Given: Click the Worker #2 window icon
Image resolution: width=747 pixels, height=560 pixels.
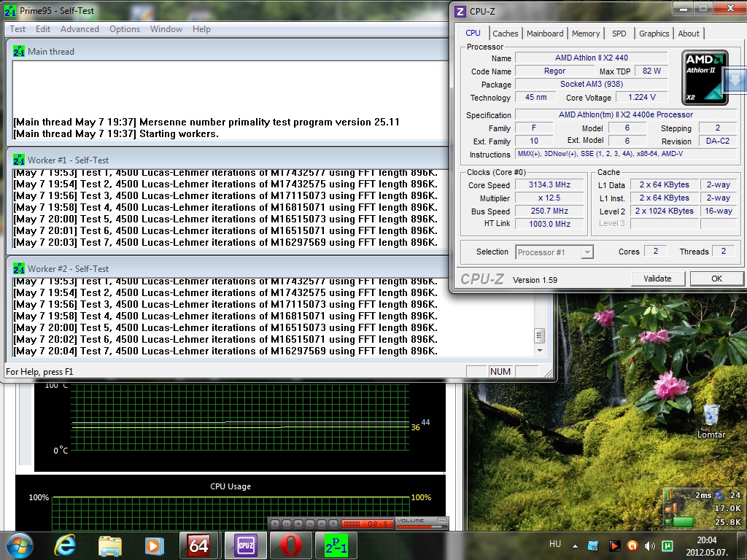Looking at the screenshot, I should [19, 268].
